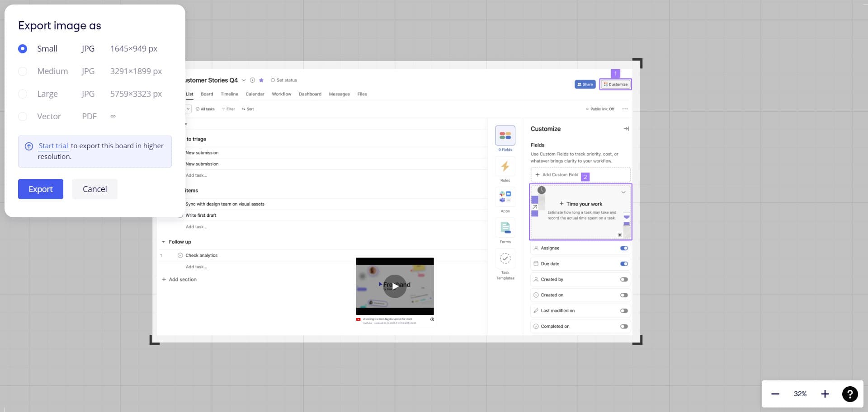
Task: Open the 9 Fields panel
Action: coord(505,136)
